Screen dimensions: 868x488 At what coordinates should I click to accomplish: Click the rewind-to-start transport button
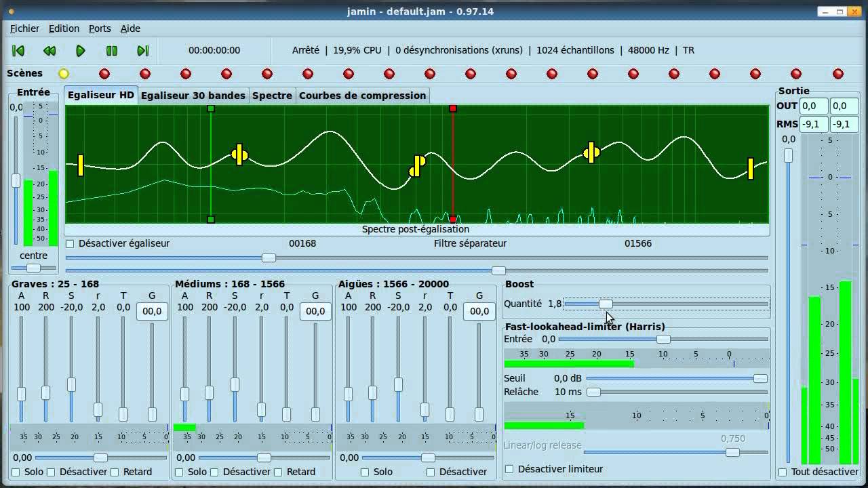click(x=18, y=50)
